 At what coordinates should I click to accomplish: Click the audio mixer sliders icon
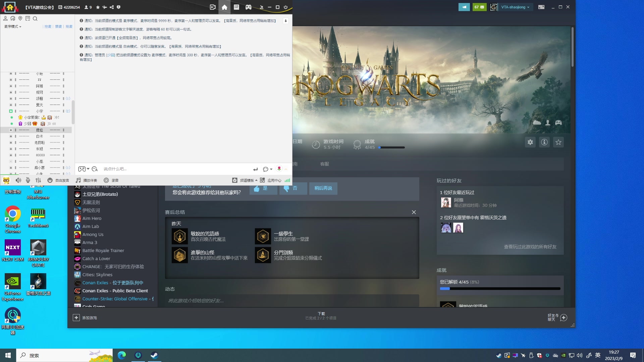(x=38, y=180)
